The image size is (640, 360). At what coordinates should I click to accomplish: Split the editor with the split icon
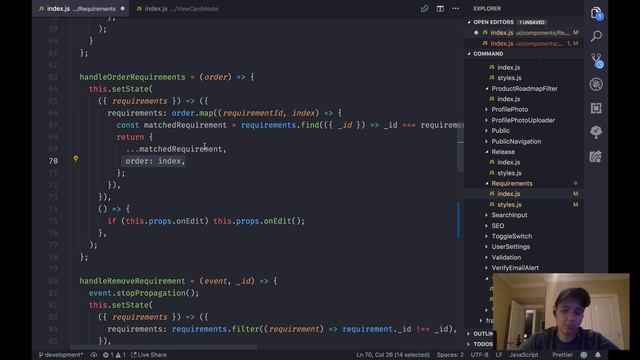pos(440,9)
